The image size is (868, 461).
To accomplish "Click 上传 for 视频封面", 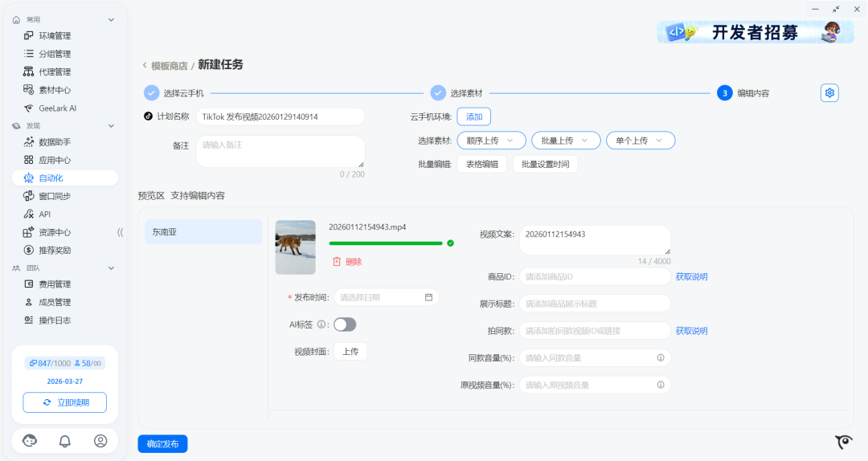I will pos(350,352).
